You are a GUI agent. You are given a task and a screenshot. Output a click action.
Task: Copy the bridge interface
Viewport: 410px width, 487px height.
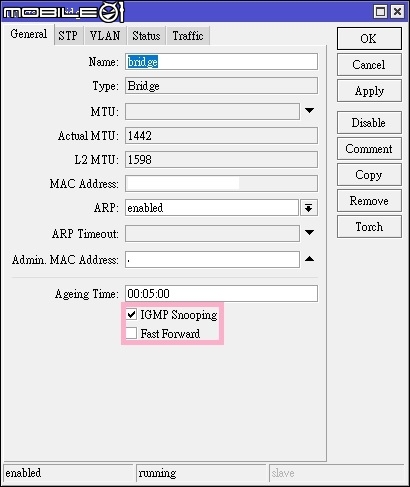(x=369, y=175)
